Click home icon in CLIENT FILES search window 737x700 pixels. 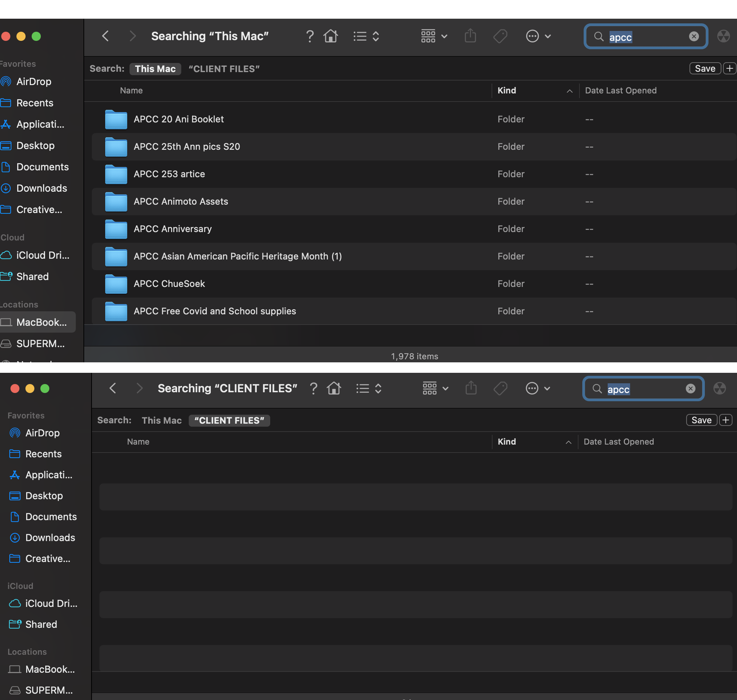334,389
